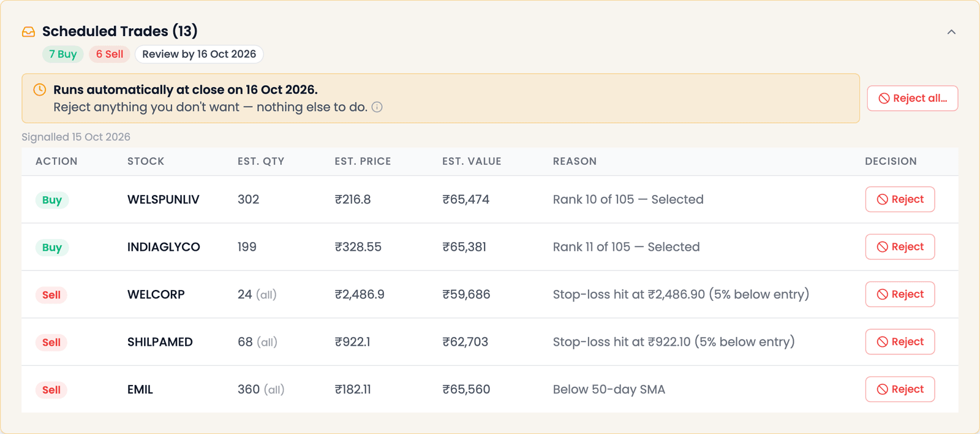This screenshot has width=980, height=434.
Task: Open the info icon after 'nothing else to do'
Action: coord(377,107)
